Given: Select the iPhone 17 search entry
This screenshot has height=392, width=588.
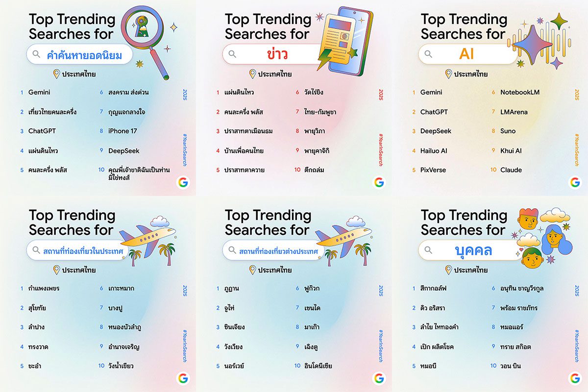Looking at the screenshot, I should (122, 131).
